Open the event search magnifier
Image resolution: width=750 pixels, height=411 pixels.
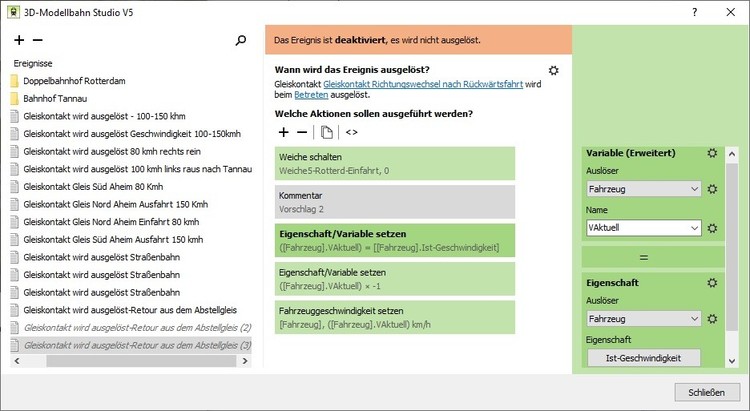pyautogui.click(x=240, y=41)
